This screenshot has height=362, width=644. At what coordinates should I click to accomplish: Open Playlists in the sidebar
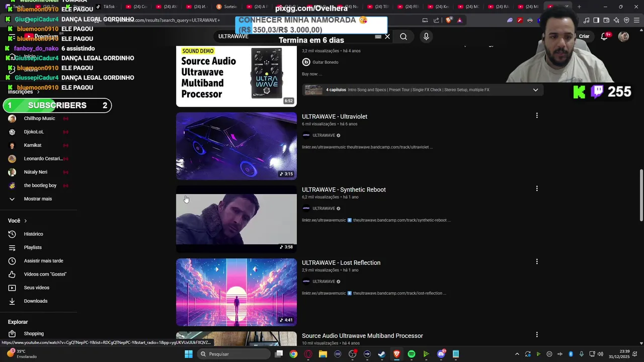point(33,247)
